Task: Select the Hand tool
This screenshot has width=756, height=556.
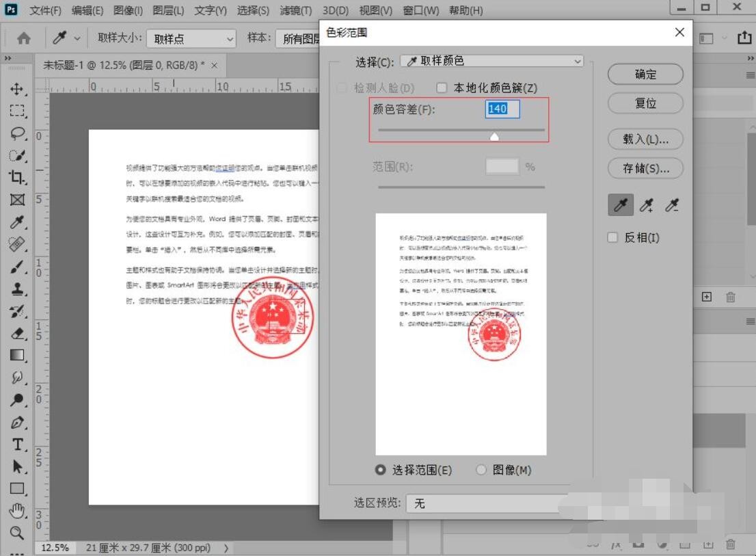Action: (x=17, y=510)
